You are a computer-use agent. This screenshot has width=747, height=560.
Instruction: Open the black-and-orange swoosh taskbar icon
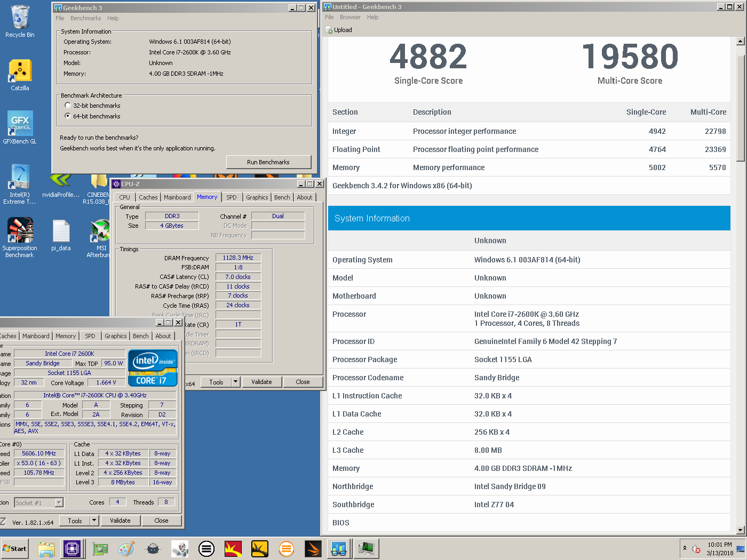[x=313, y=548]
